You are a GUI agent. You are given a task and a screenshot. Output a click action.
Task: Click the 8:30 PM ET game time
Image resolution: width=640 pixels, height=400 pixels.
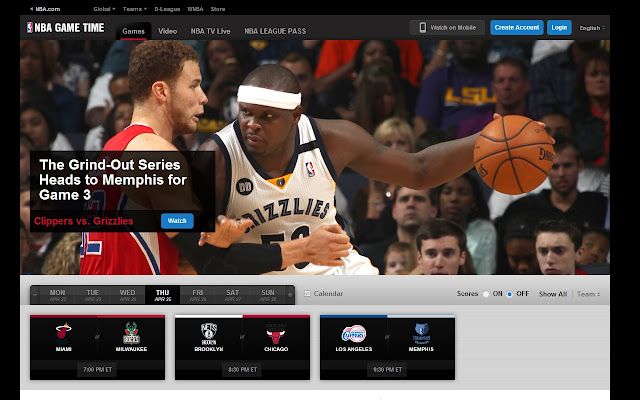pos(242,370)
